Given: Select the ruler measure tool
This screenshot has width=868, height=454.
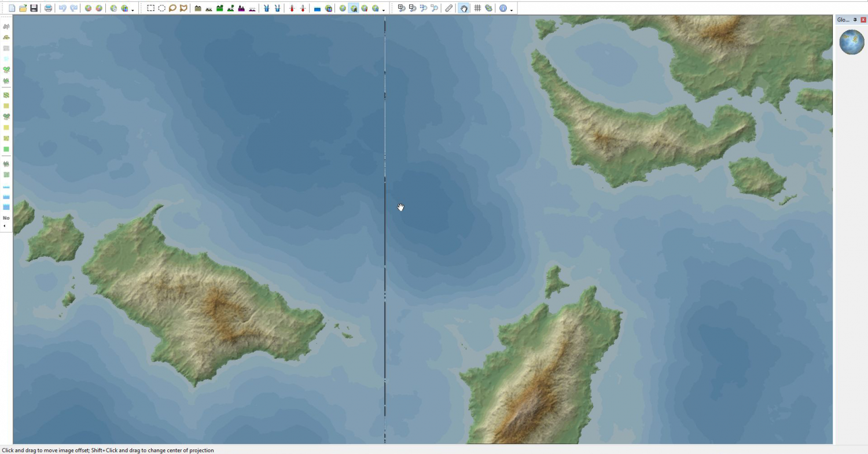Looking at the screenshot, I should pyautogui.click(x=449, y=8).
